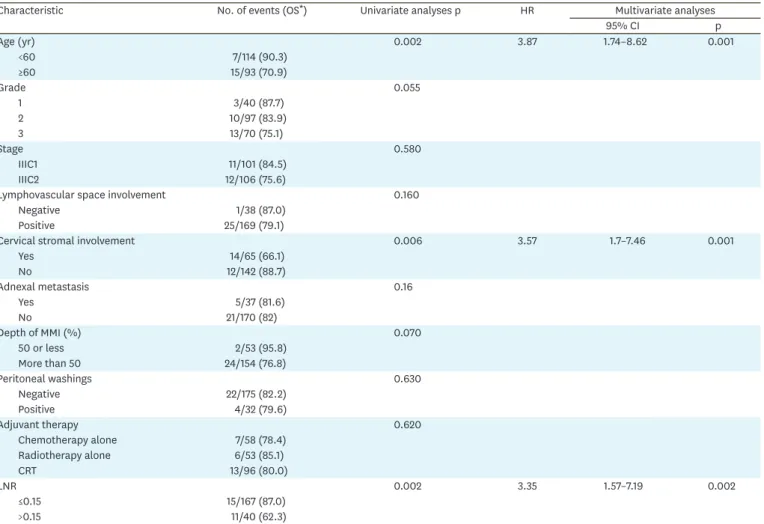This screenshot has height=524, width=764.
Task: Select the value '12/142 (88.7)'
Action: coord(256,272)
